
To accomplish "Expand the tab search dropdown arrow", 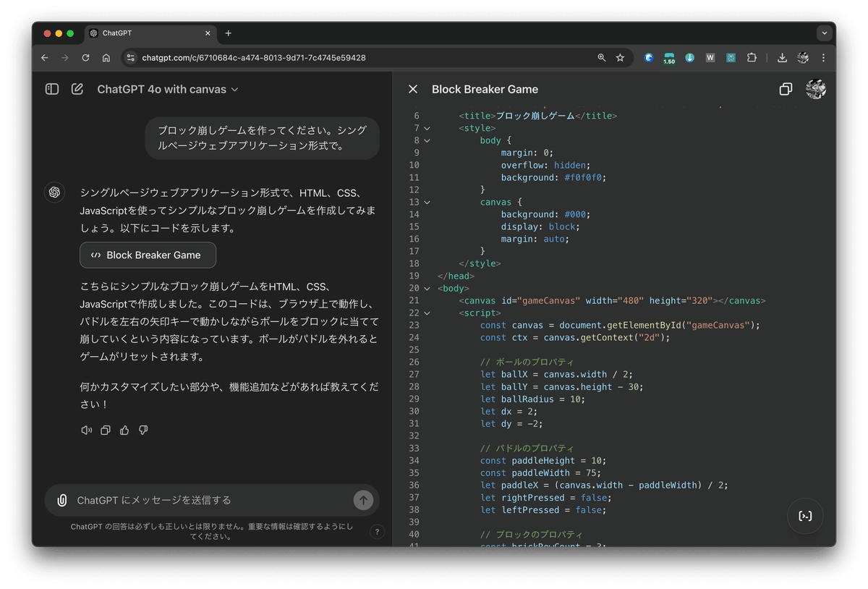I will click(x=824, y=33).
